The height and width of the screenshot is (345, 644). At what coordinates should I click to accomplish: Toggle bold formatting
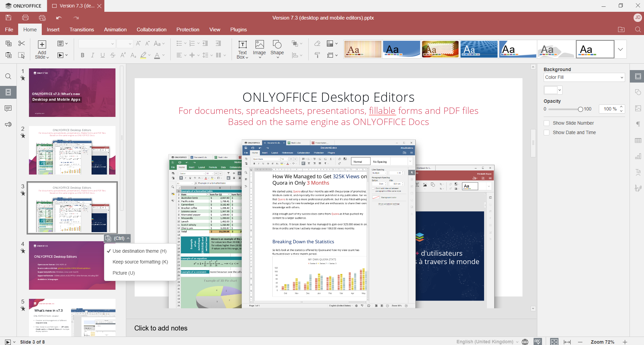(82, 55)
